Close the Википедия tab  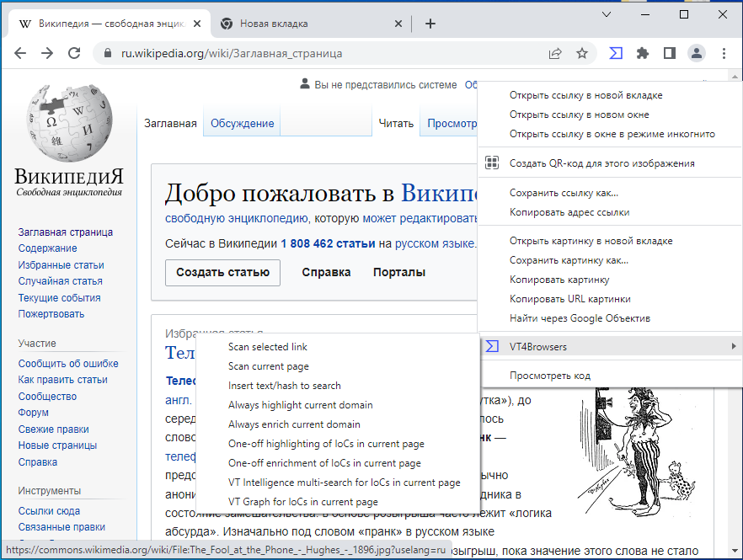point(197,24)
